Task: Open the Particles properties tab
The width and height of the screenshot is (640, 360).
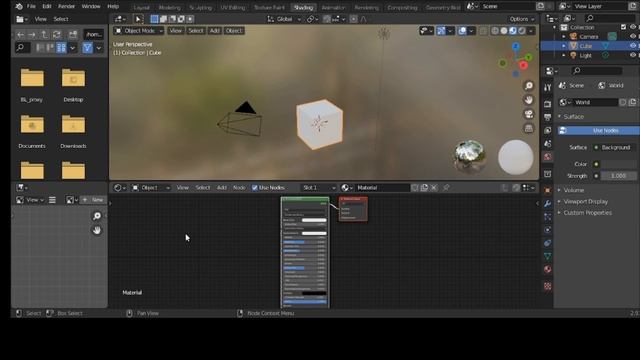Action: pos(547,216)
